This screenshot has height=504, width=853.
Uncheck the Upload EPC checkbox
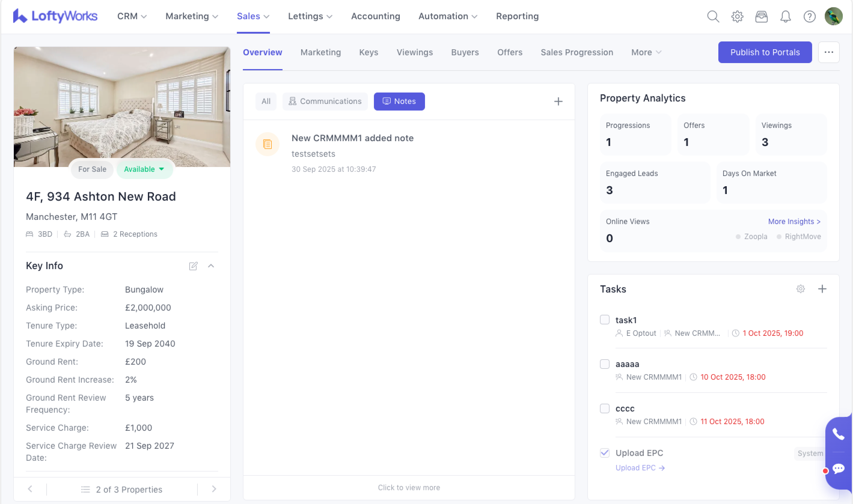(604, 453)
